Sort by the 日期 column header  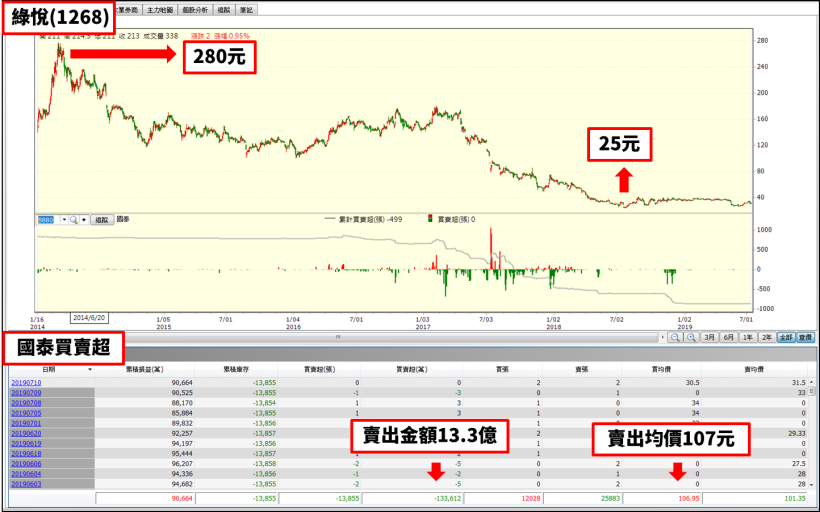51,369
